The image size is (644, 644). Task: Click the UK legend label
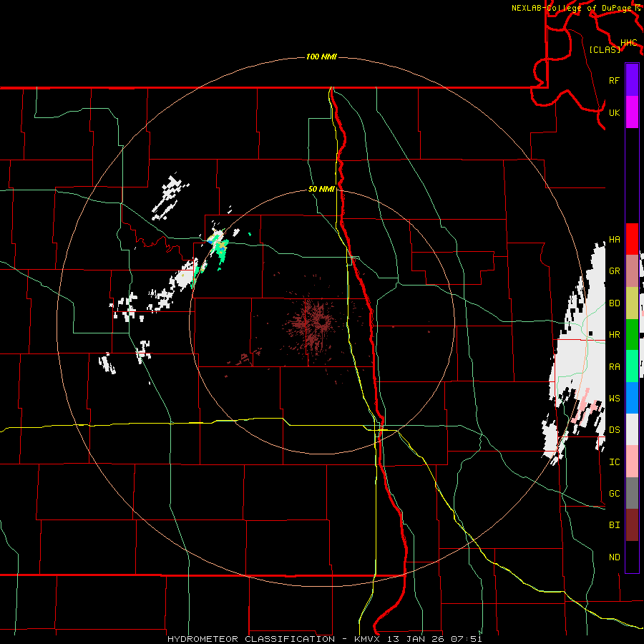[x=615, y=112]
